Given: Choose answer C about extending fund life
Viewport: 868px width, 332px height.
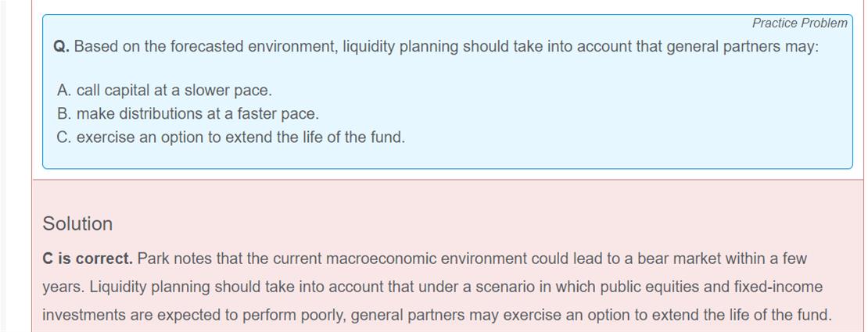Looking at the screenshot, I should [231, 137].
